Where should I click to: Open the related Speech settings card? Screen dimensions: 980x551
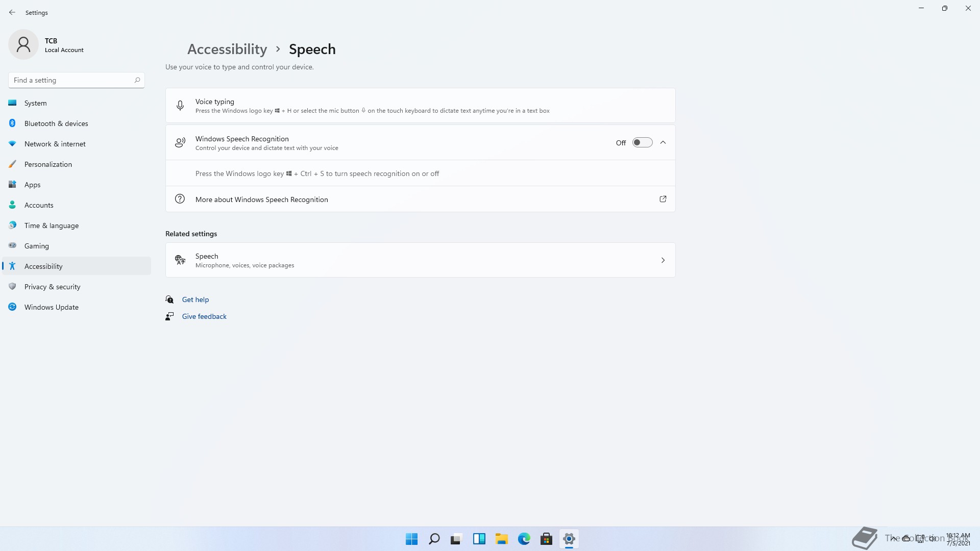click(420, 260)
